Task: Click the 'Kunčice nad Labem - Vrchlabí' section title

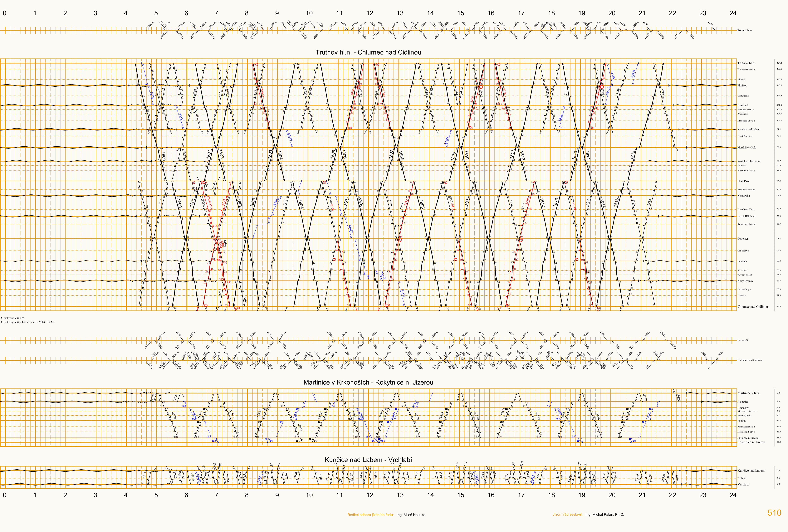Action: click(368, 460)
